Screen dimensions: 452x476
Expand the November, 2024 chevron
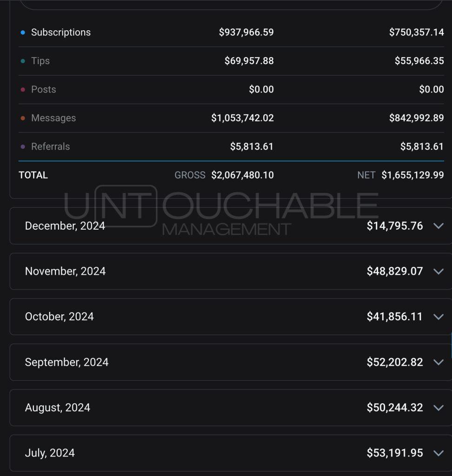(x=439, y=271)
